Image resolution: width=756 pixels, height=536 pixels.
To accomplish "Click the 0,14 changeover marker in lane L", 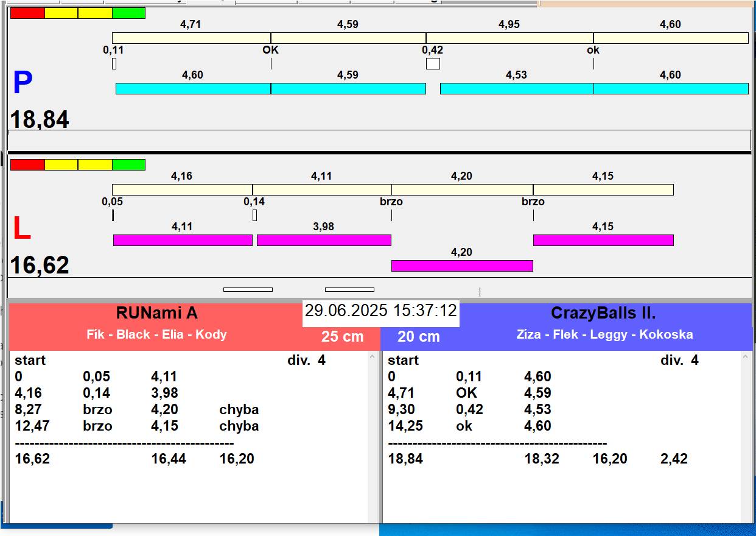I will pyautogui.click(x=254, y=216).
